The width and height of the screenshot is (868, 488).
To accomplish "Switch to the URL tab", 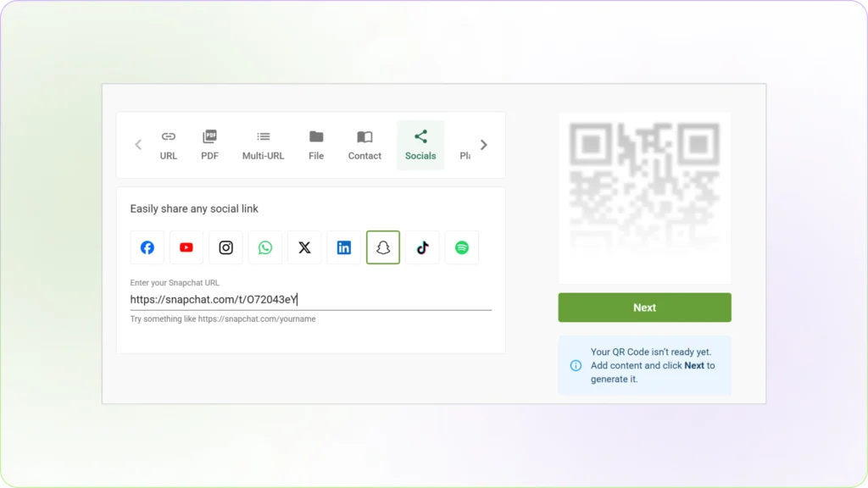I will click(x=168, y=144).
